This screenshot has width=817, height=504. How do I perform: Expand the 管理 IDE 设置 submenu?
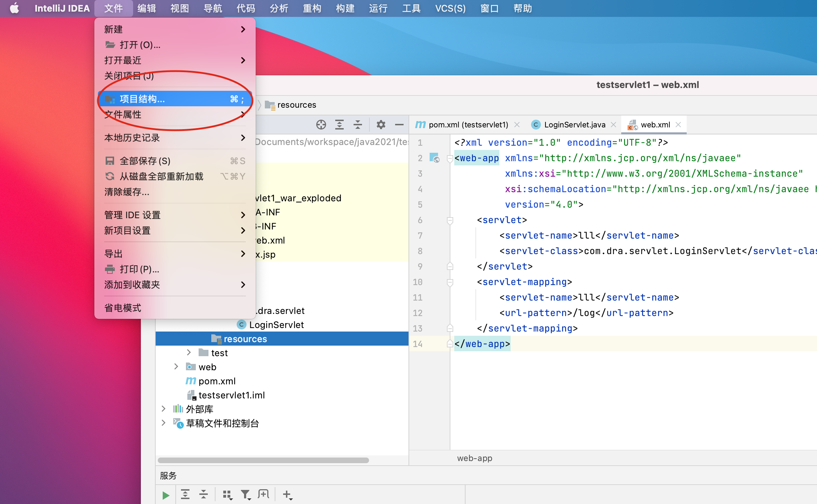(x=175, y=215)
